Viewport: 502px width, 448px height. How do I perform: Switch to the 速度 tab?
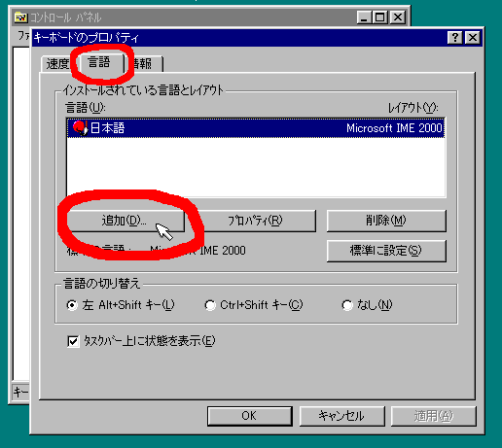(x=57, y=64)
